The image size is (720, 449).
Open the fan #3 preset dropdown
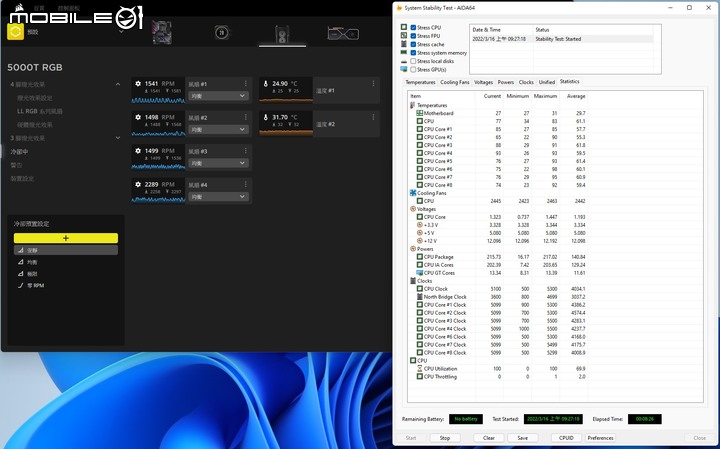(218, 163)
